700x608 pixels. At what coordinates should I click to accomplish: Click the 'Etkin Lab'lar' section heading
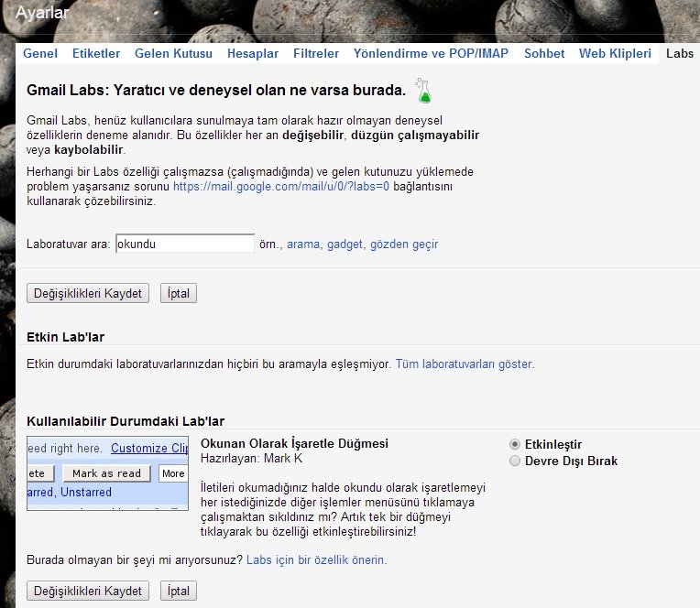tap(65, 337)
